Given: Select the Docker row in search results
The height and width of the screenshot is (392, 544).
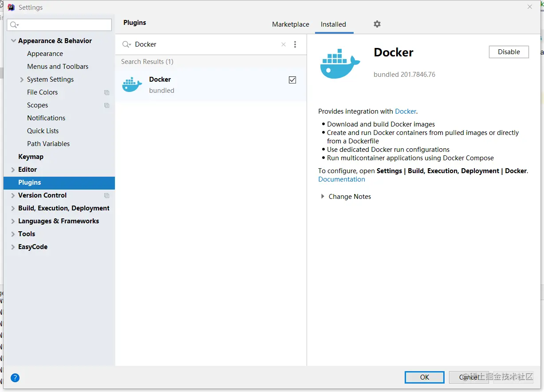Looking at the screenshot, I should tap(211, 84).
